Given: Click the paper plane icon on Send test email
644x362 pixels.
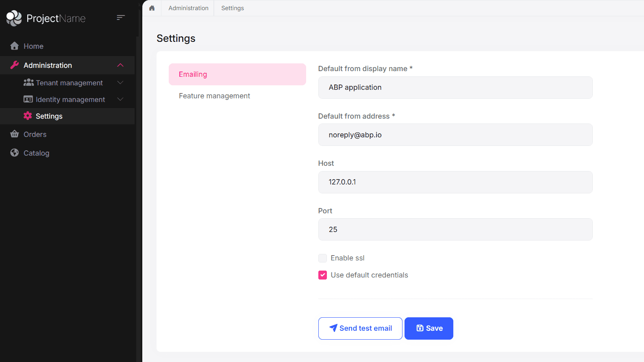Looking at the screenshot, I should 333,328.
